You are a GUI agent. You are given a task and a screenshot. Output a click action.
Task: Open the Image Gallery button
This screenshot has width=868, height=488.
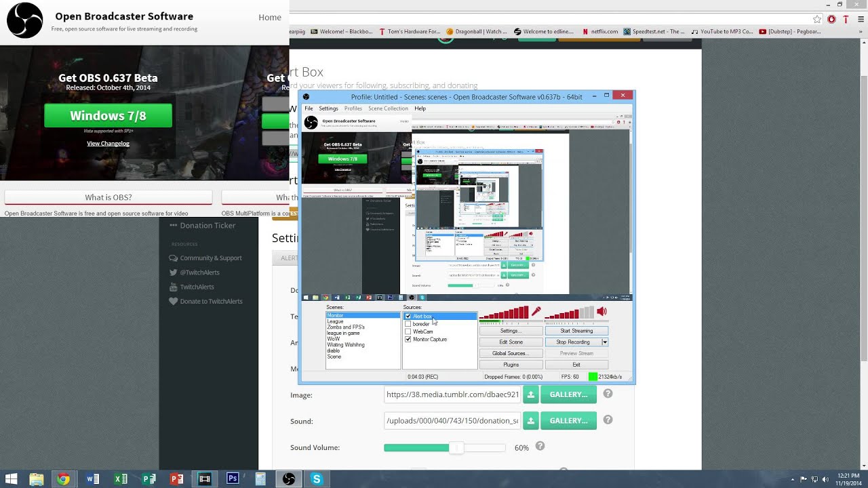[568, 394]
